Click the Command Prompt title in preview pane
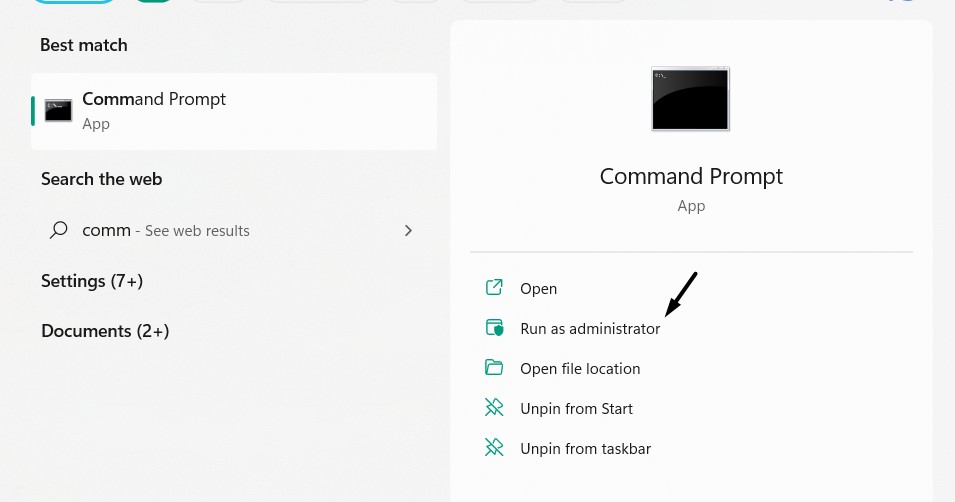This screenshot has width=955, height=502. coord(691,176)
